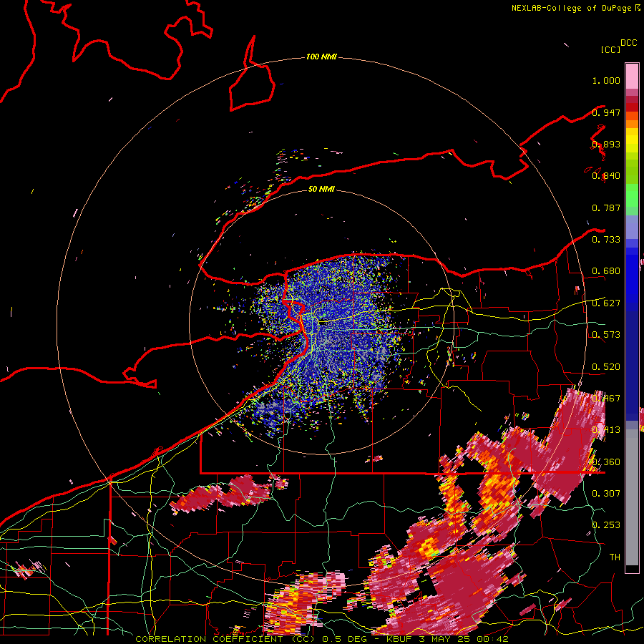Click the TH label on the scale
This screenshot has height=644, width=644.
tap(615, 557)
